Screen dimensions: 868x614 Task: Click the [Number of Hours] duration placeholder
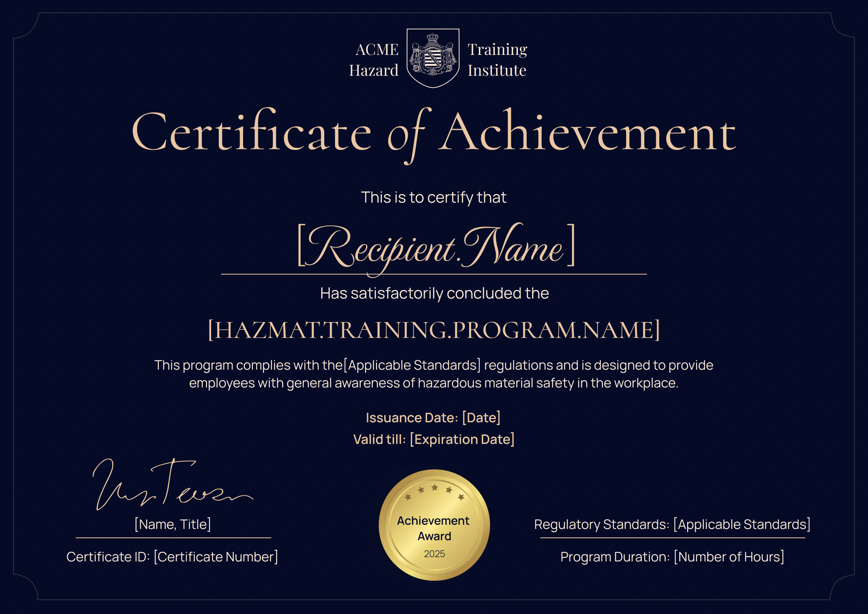click(x=729, y=557)
